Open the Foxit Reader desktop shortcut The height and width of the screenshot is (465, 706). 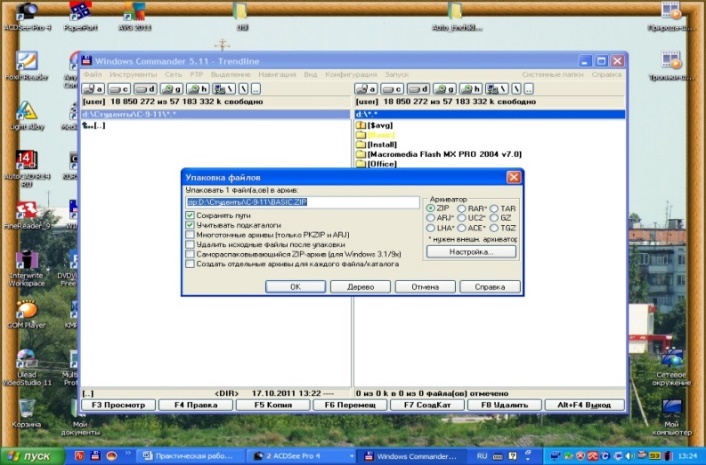27,66
